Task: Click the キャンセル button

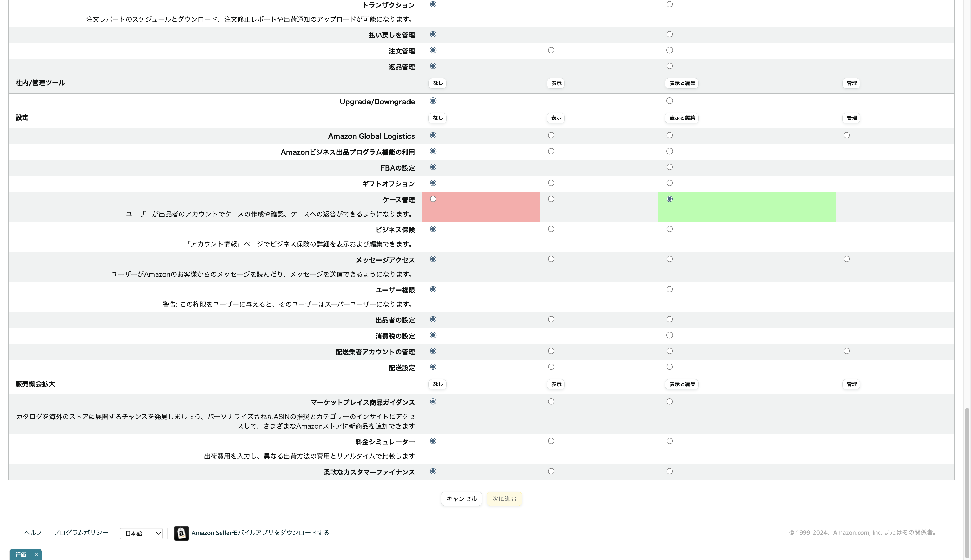Action: pyautogui.click(x=461, y=498)
